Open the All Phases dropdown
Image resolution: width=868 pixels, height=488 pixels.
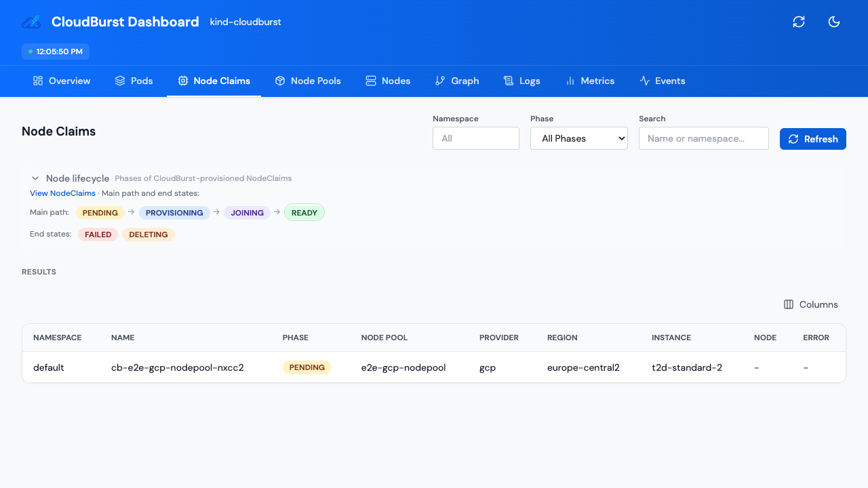(x=578, y=138)
